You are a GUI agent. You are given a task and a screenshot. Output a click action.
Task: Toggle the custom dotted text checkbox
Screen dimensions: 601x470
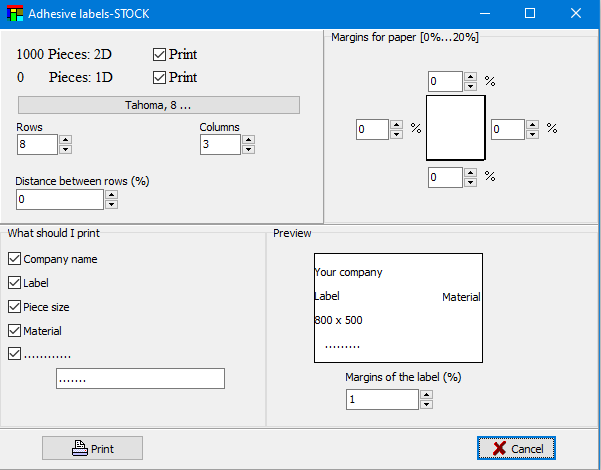pyautogui.click(x=14, y=353)
